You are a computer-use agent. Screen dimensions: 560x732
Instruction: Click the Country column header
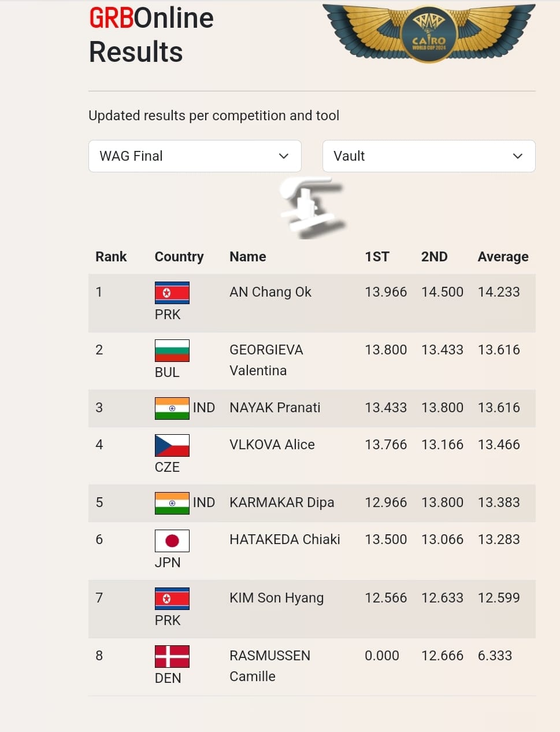click(x=179, y=257)
